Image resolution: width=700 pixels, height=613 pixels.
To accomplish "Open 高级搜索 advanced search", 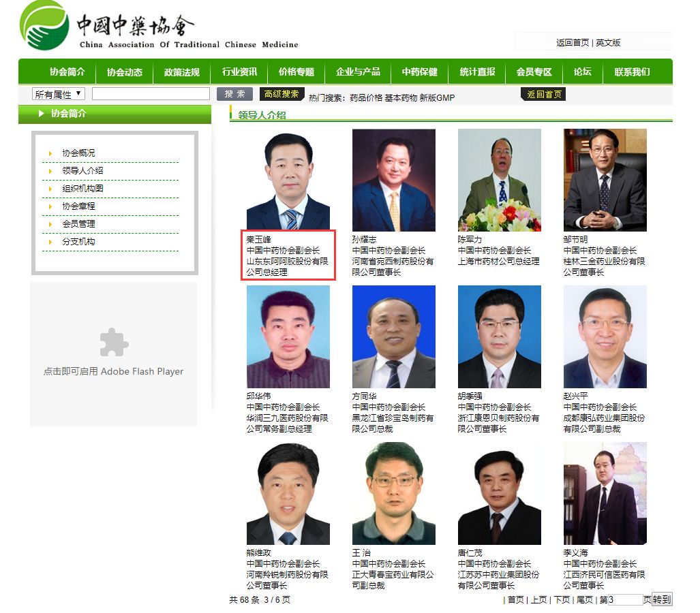I will [x=281, y=94].
